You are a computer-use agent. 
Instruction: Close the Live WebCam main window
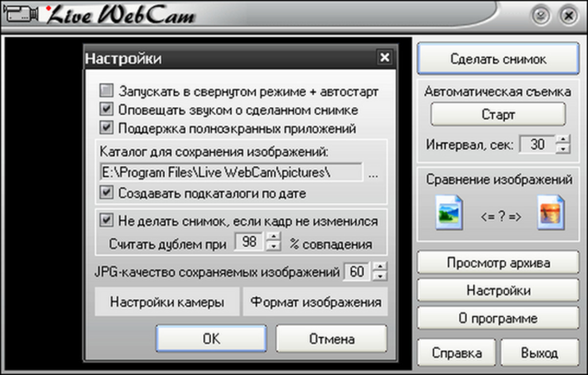pos(567,16)
